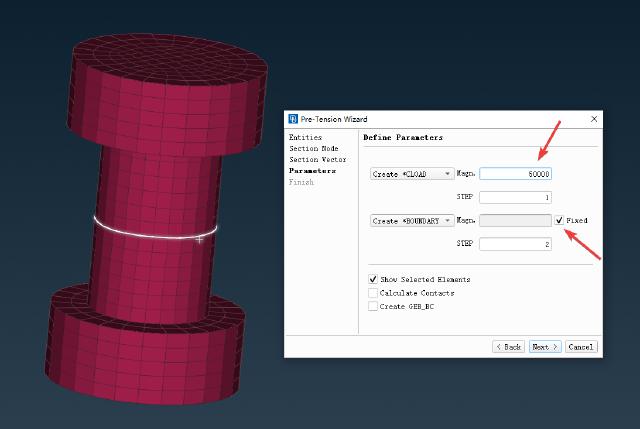
Task: Select the Parameters wizard step
Action: [312, 171]
